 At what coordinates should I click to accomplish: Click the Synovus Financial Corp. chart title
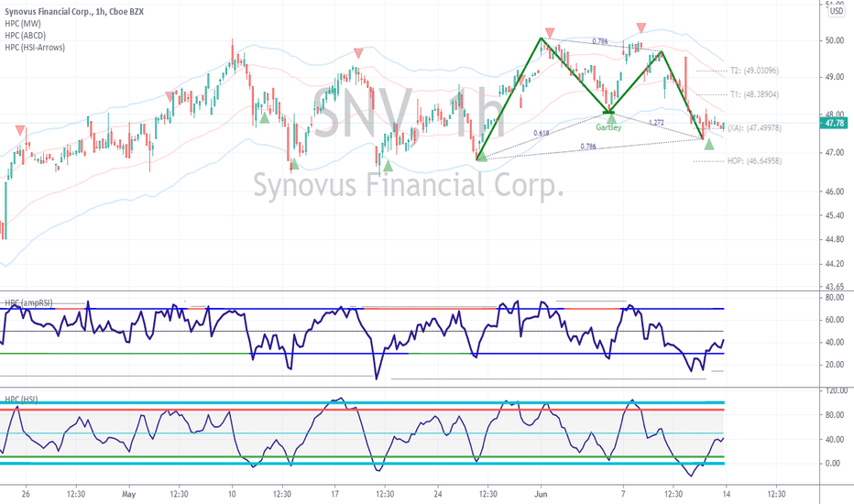(74, 11)
